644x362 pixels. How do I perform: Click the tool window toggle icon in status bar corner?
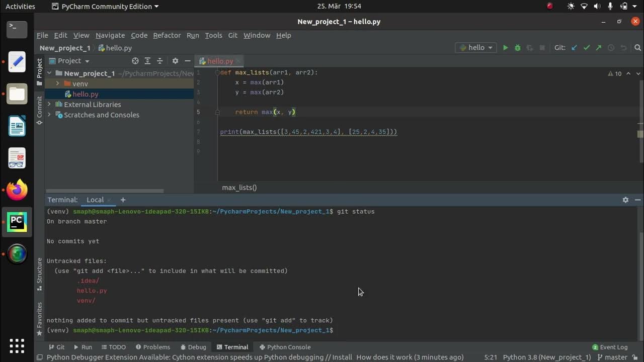[39, 357]
